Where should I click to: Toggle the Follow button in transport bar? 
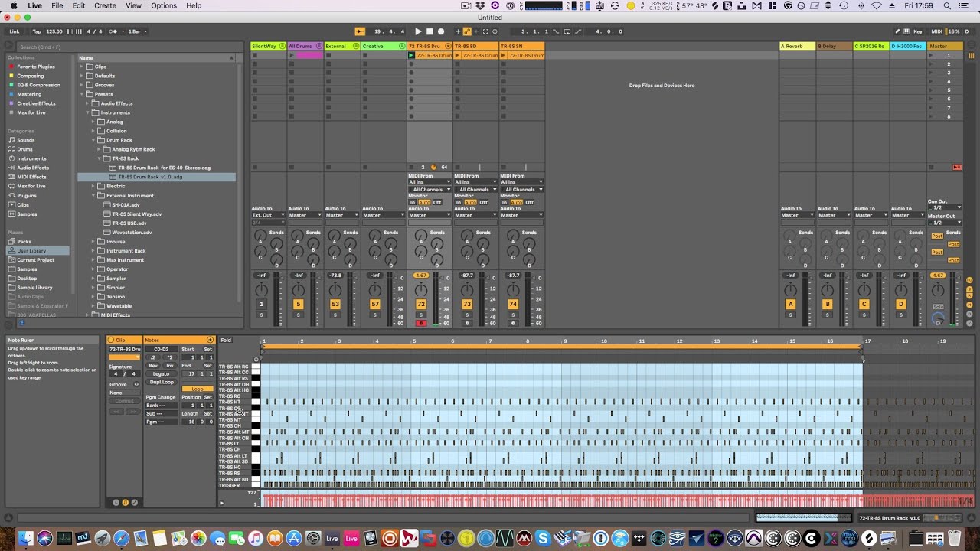click(360, 31)
